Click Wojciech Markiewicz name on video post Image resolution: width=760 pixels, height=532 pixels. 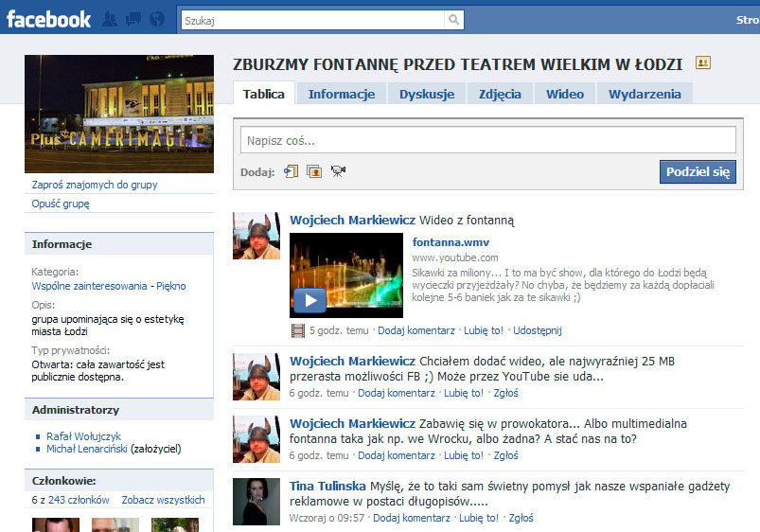(x=352, y=221)
